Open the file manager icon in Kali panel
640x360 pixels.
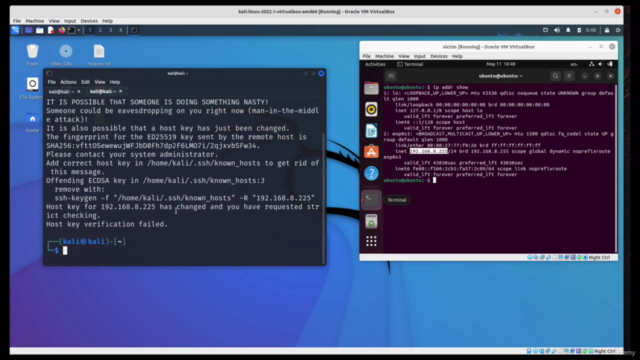[40, 30]
